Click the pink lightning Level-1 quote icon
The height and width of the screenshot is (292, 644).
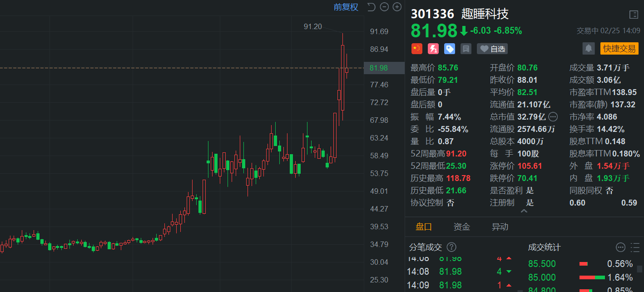coord(433,49)
